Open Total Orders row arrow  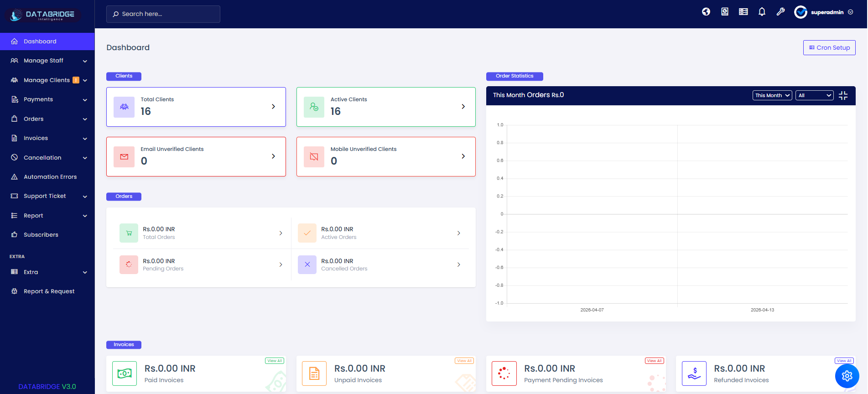(x=281, y=233)
